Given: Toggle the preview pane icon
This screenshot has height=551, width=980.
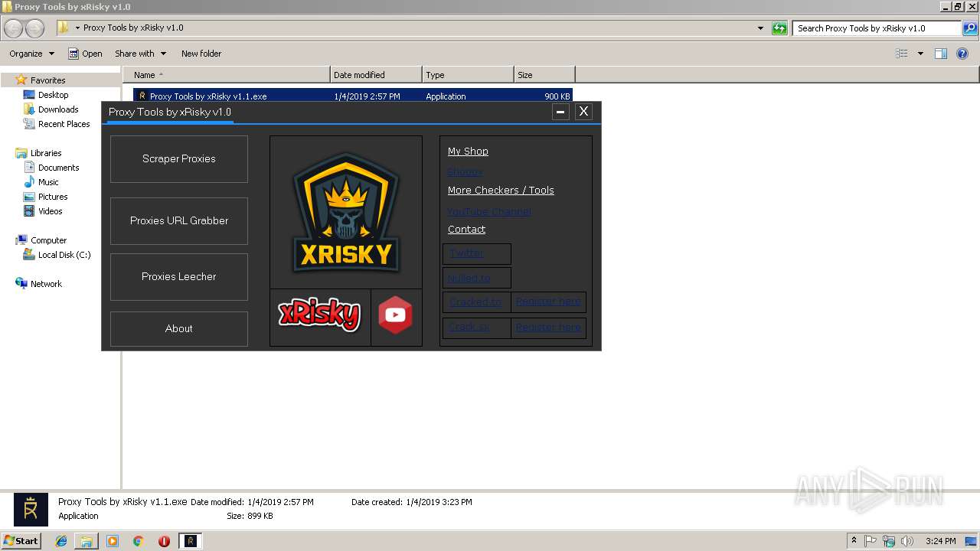Looking at the screenshot, I should point(941,54).
